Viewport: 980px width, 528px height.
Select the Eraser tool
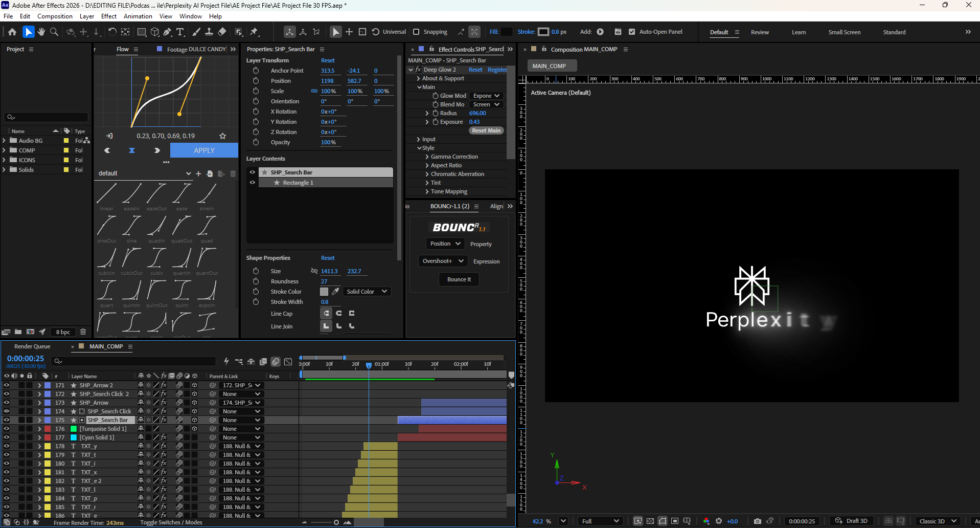tap(222, 32)
